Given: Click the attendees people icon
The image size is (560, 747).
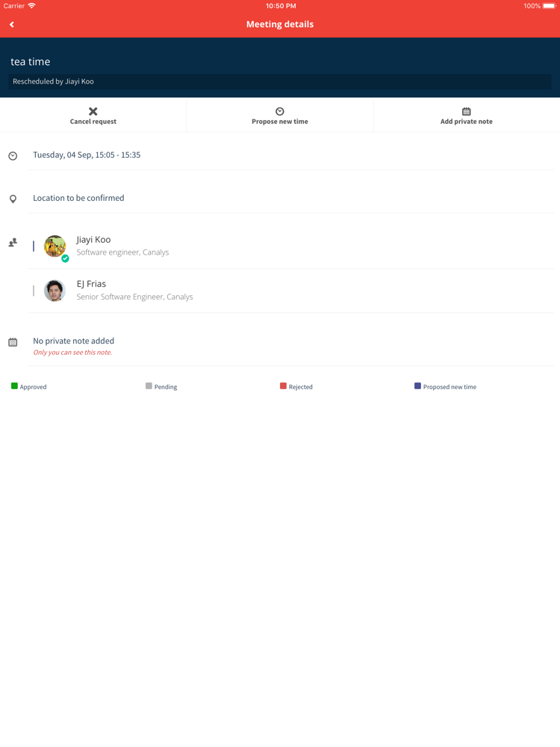Looking at the screenshot, I should point(13,243).
